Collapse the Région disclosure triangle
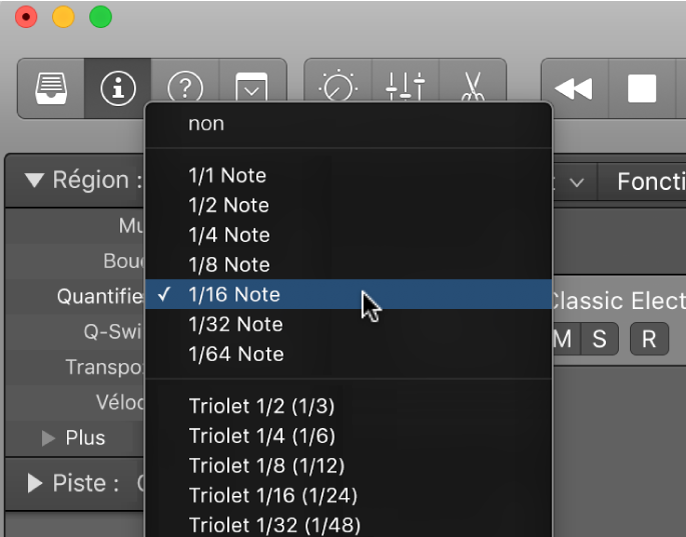686x537 pixels. (x=35, y=181)
